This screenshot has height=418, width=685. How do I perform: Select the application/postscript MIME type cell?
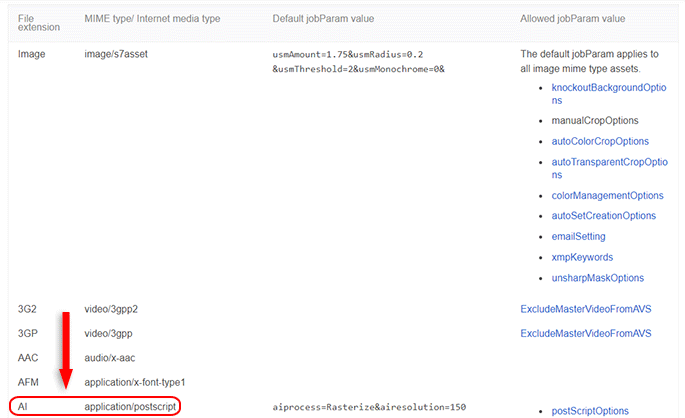(x=131, y=407)
